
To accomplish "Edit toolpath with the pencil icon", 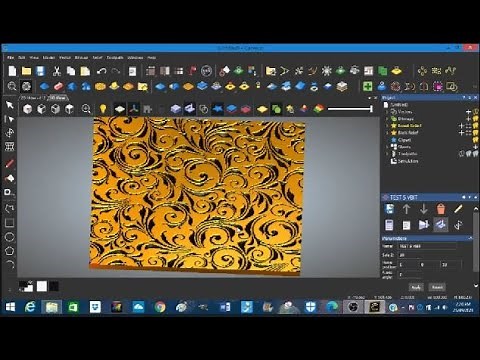I will point(458,209).
